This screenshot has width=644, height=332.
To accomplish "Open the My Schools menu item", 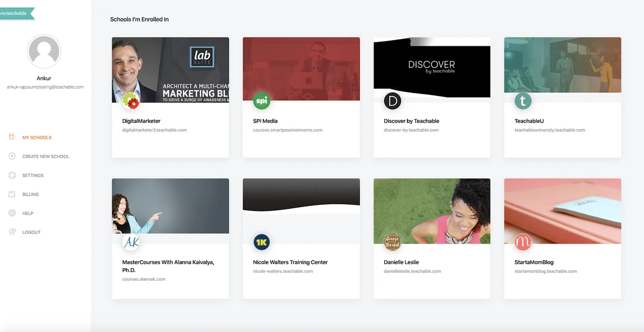I will coord(37,137).
